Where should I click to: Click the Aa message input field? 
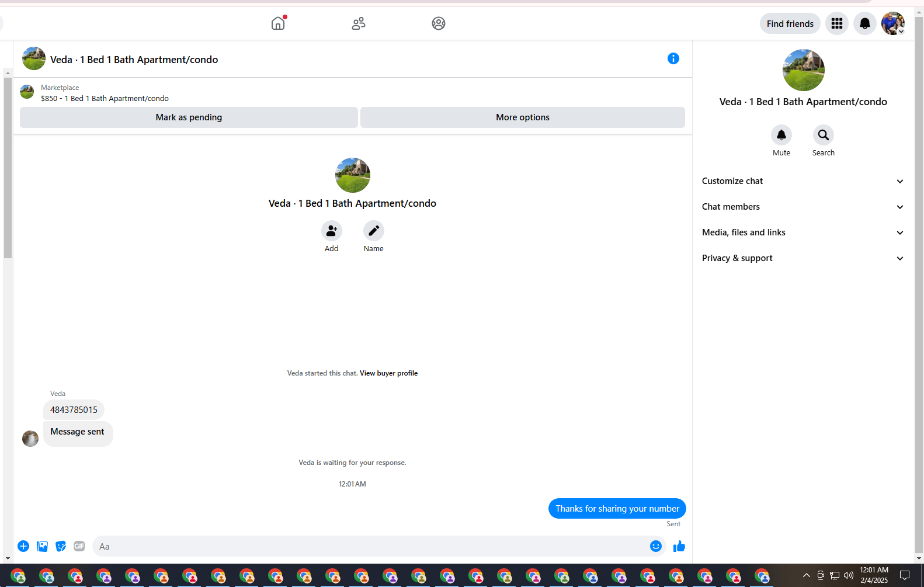[x=379, y=546]
